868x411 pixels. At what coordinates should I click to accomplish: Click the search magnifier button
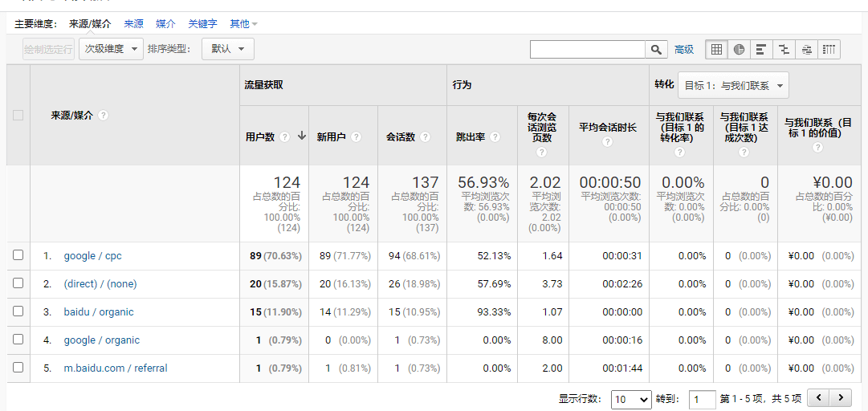point(656,49)
